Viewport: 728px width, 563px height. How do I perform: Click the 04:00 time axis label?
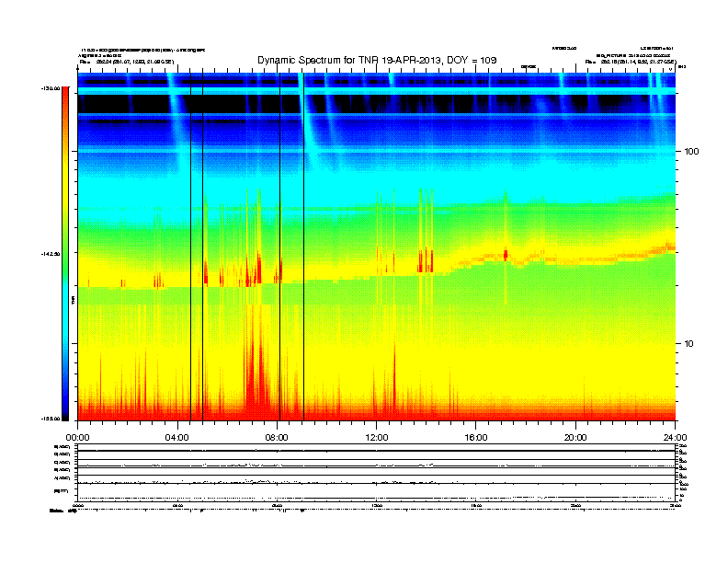(x=177, y=438)
